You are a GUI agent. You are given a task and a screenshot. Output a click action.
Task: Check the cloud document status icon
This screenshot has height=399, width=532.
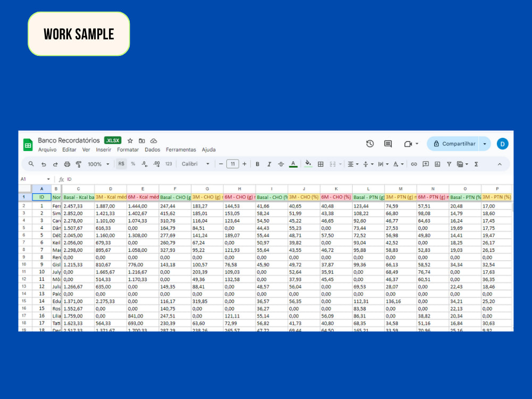coord(154,140)
